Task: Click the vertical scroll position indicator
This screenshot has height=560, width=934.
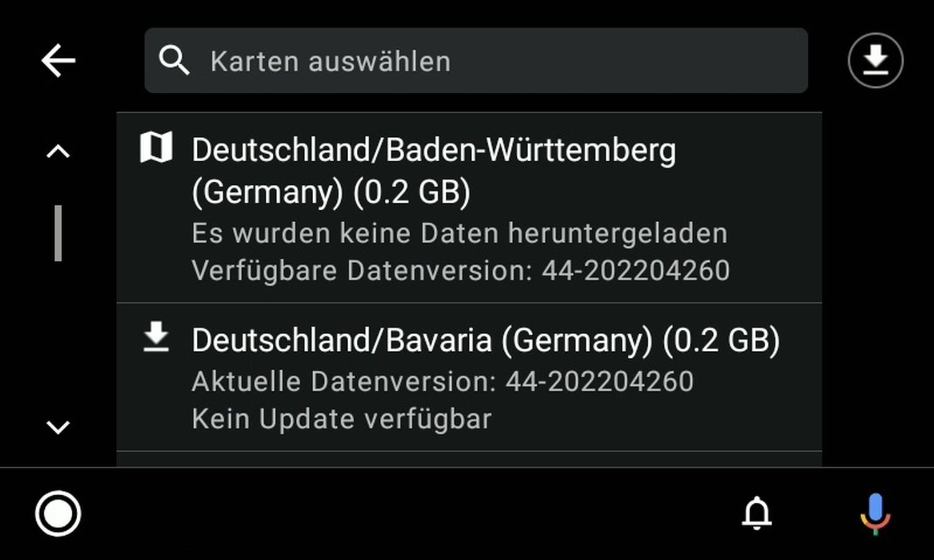Action: (x=58, y=233)
